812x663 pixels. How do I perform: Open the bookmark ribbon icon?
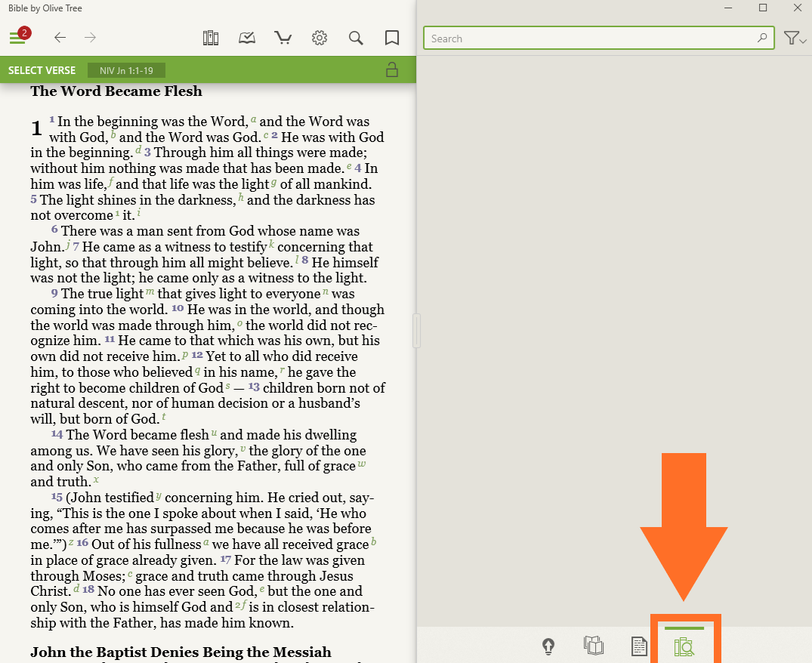(392, 38)
